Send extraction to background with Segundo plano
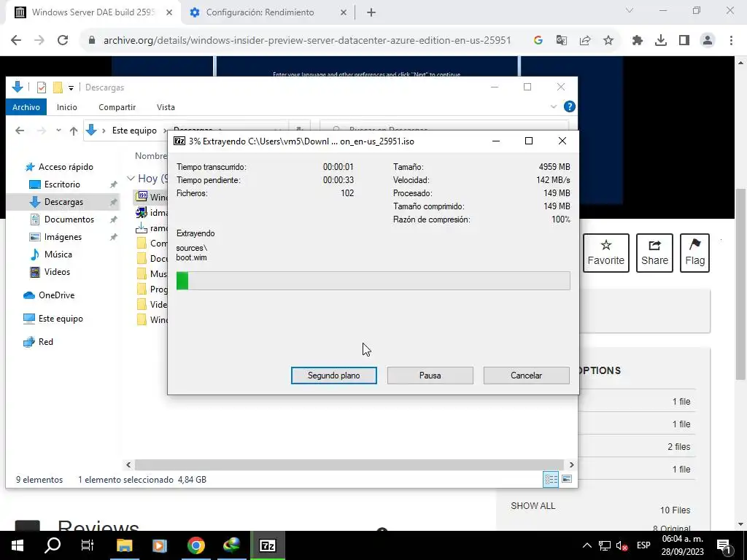The width and height of the screenshot is (747, 560). pyautogui.click(x=333, y=376)
